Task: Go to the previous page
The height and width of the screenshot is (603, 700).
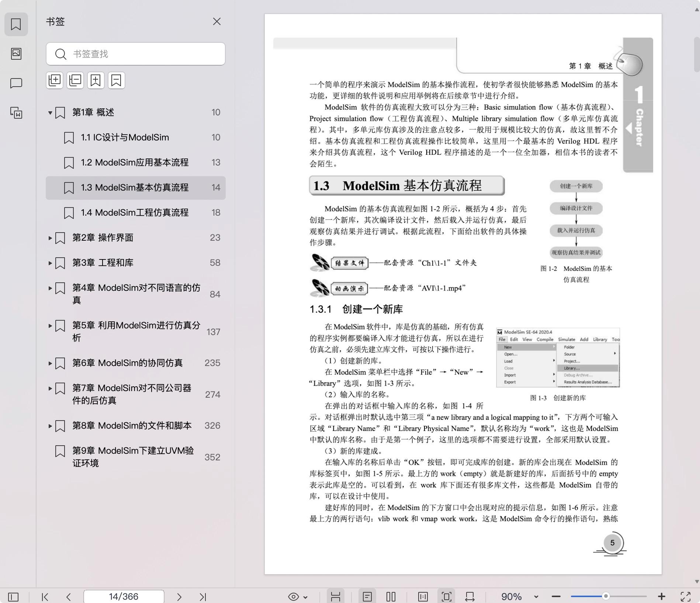Action: [68, 597]
